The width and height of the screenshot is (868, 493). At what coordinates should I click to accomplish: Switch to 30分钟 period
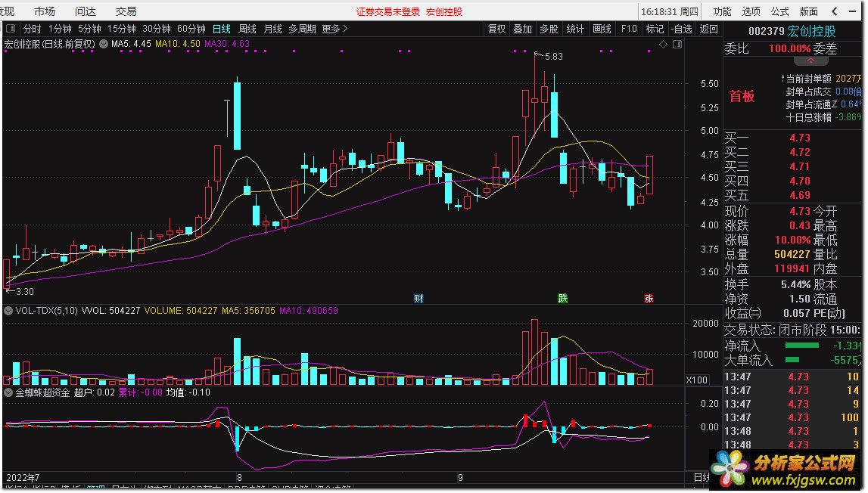(x=156, y=28)
